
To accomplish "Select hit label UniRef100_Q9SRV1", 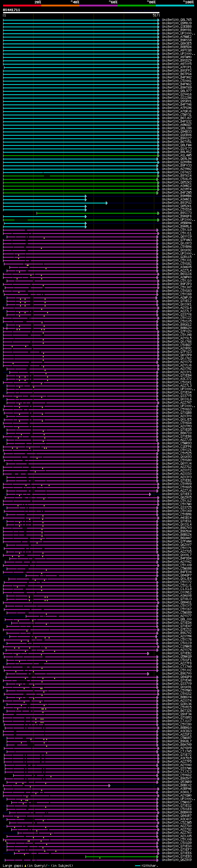I will pyautogui.click(x=177, y=101).
